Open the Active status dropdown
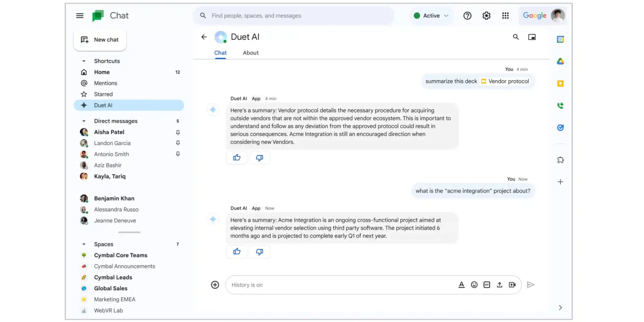Viewport: 644px width, 322px height. coord(431,16)
